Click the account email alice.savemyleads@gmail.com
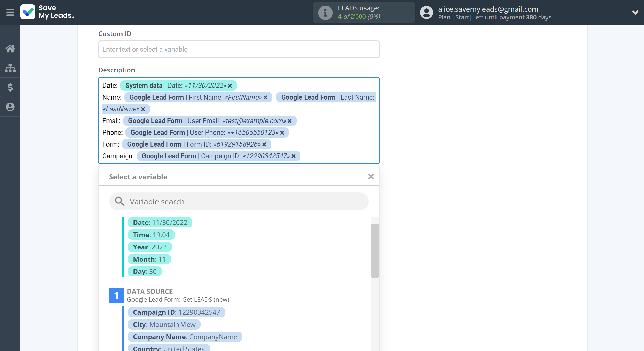Image resolution: width=644 pixels, height=351 pixels. (488, 9)
